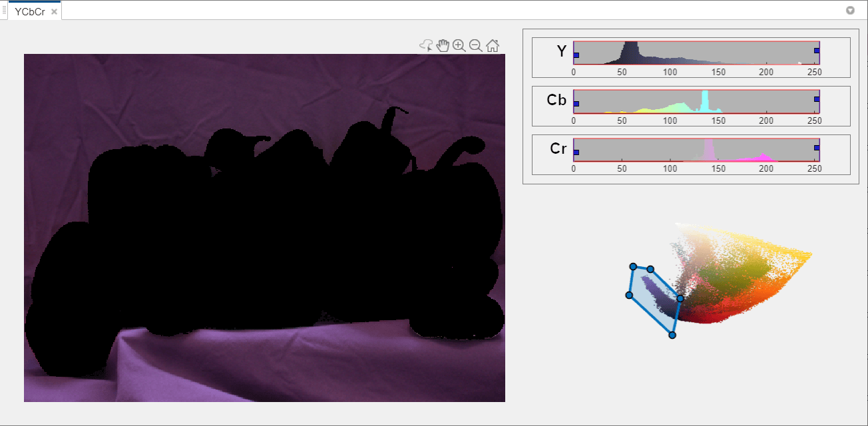Click the top-left polygon vertex

pos(633,266)
